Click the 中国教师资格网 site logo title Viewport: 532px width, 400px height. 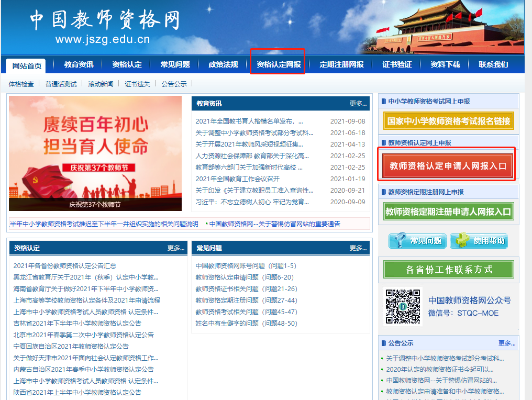coord(105,20)
